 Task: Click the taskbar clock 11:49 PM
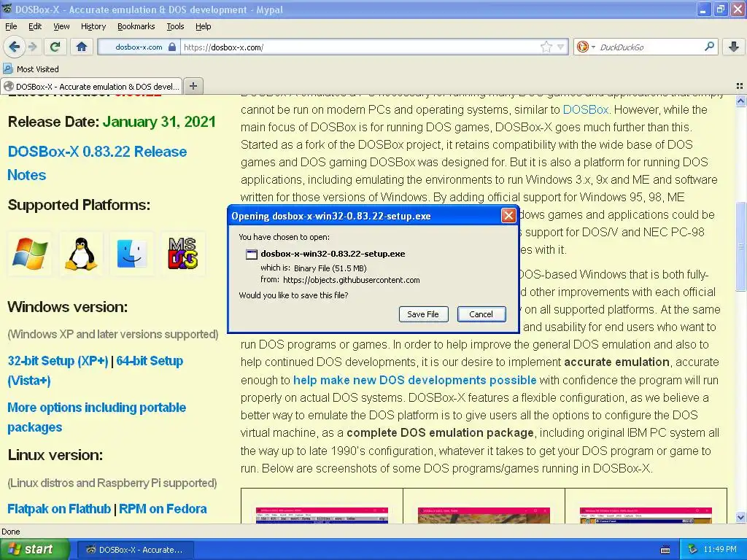tap(720, 550)
